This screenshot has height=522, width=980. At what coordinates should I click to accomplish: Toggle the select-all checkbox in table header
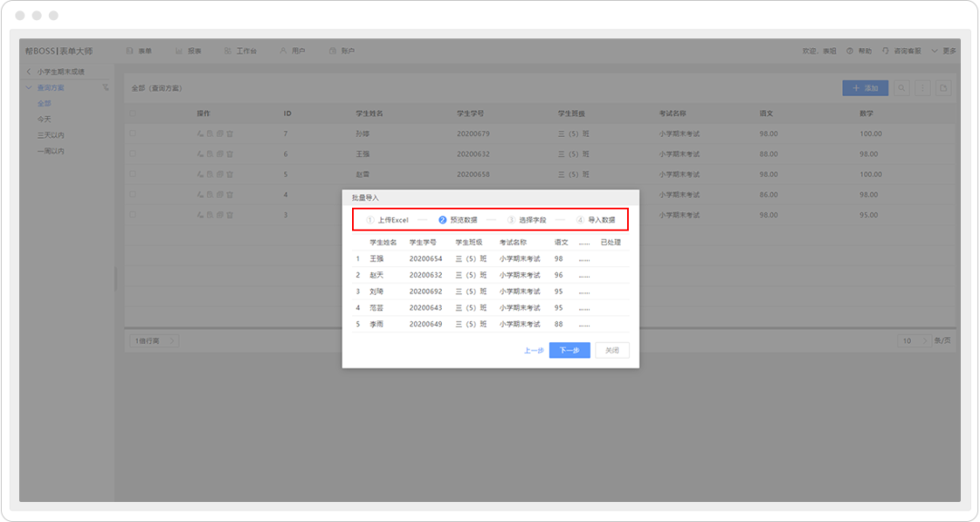[x=133, y=113]
